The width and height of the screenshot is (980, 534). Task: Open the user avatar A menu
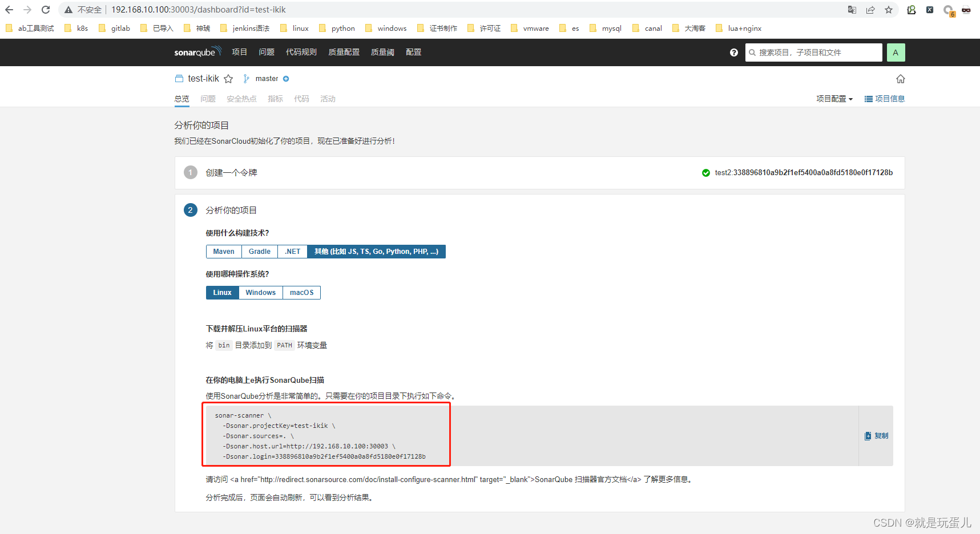pyautogui.click(x=896, y=52)
